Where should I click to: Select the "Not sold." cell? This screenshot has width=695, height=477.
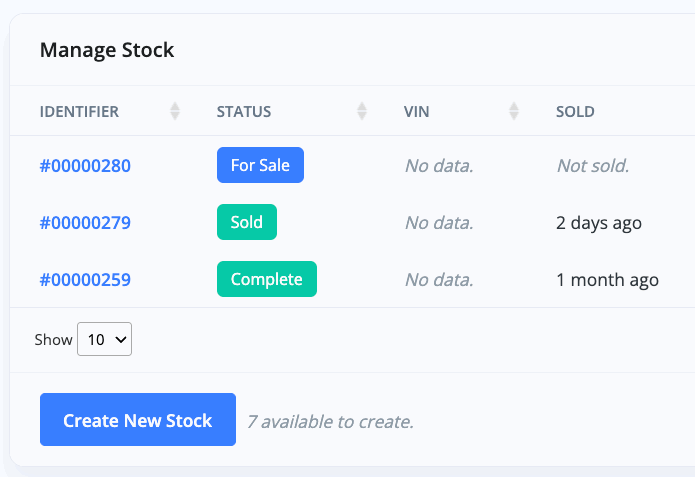pyautogui.click(x=592, y=165)
